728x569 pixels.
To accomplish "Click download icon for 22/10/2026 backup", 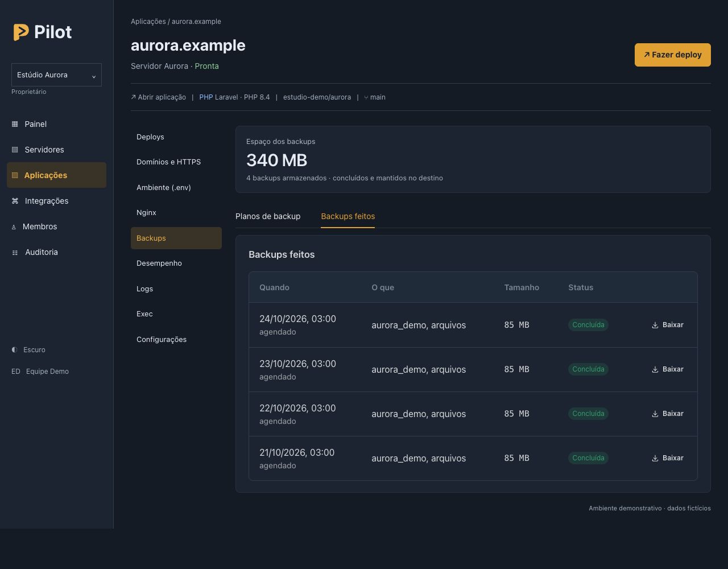I will pos(655,414).
